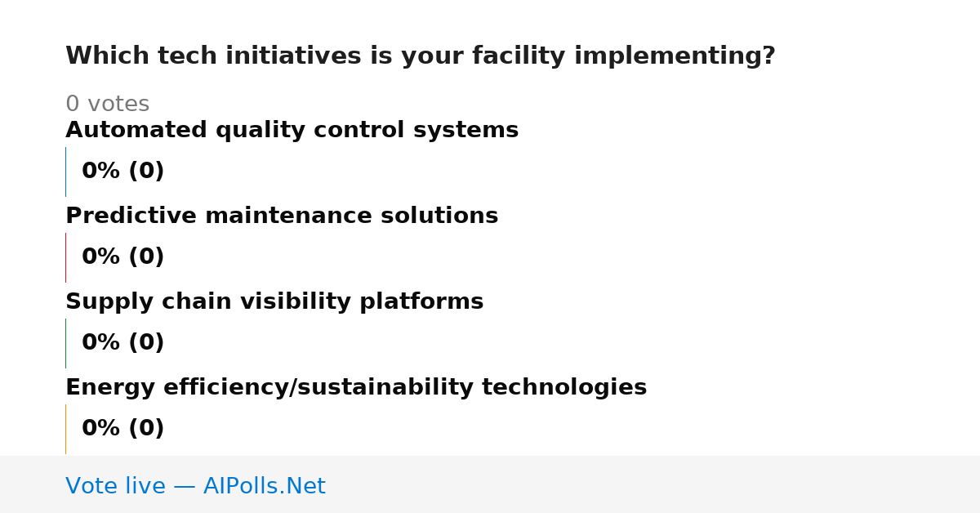Click the word 'implementing' in the poll title
Image resolution: width=980 pixels, height=513 pixels.
pos(675,56)
